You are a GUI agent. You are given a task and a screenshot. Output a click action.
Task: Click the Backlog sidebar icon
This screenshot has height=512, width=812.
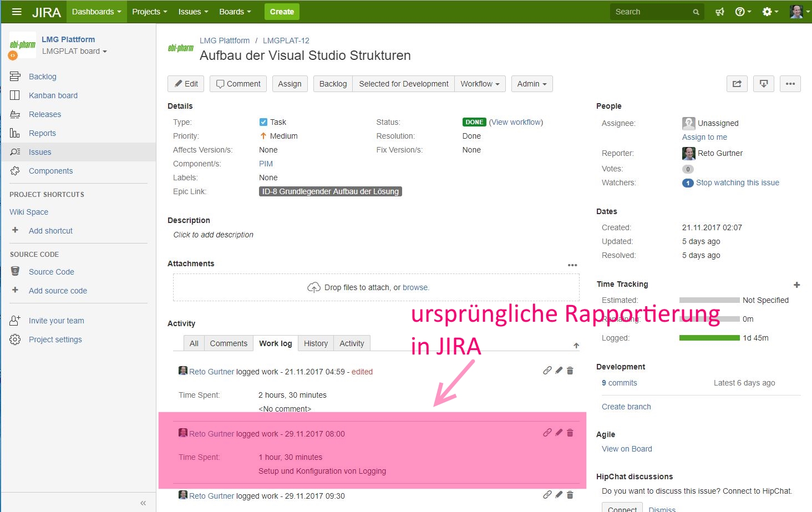click(x=15, y=77)
